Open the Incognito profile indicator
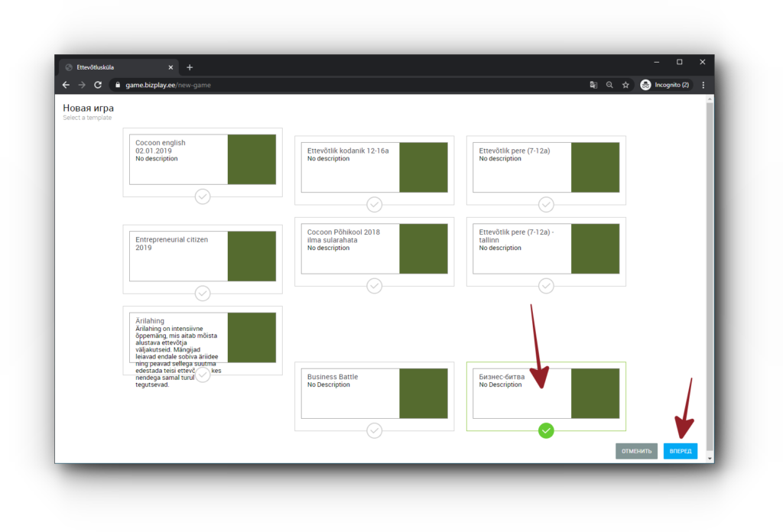This screenshot has width=783, height=532. [665, 85]
